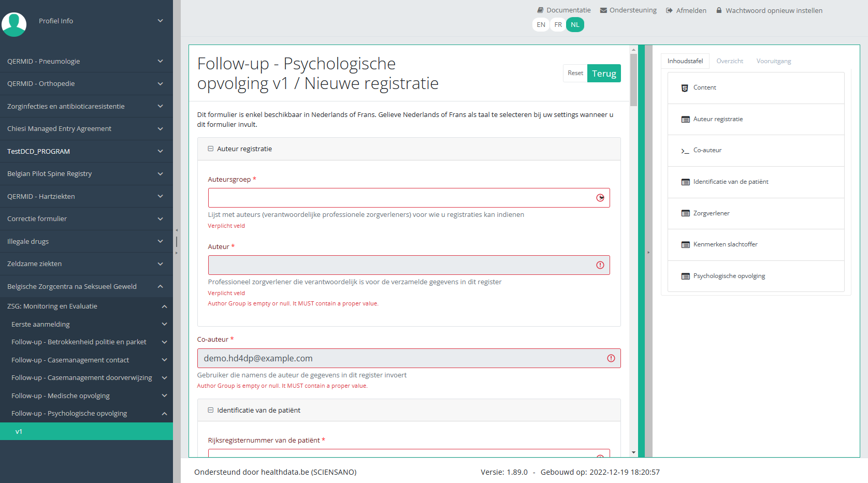
Task: Open the Vooruitgang tab
Action: click(x=773, y=61)
